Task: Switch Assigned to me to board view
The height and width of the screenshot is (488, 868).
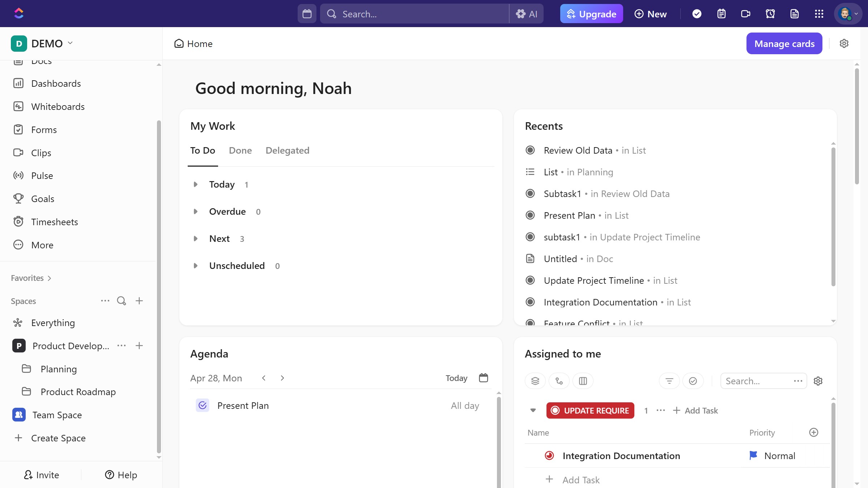Action: pos(583,381)
